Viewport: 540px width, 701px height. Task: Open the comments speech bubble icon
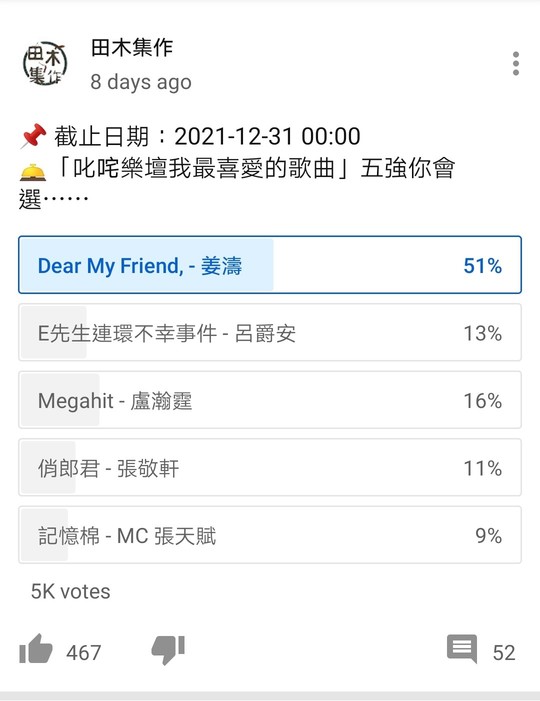pos(462,649)
